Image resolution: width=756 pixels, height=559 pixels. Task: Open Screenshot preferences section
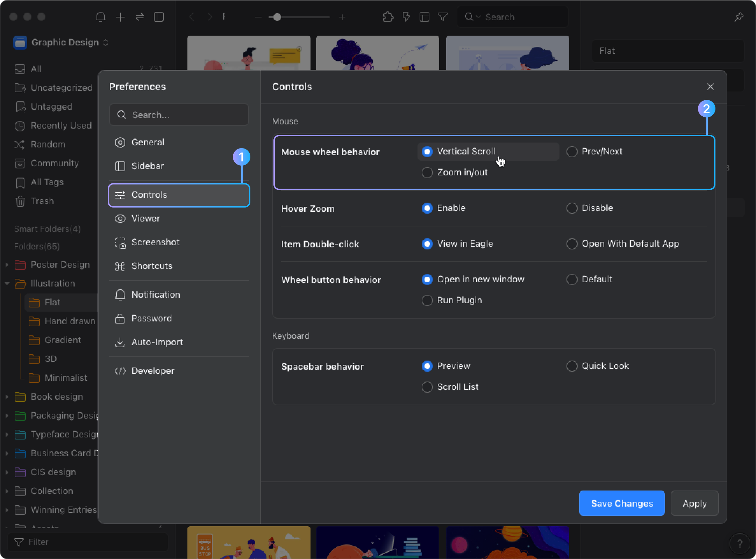[x=155, y=242]
